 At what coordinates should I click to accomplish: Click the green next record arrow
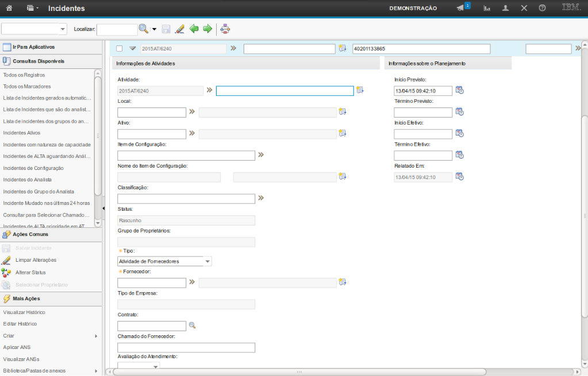click(207, 29)
